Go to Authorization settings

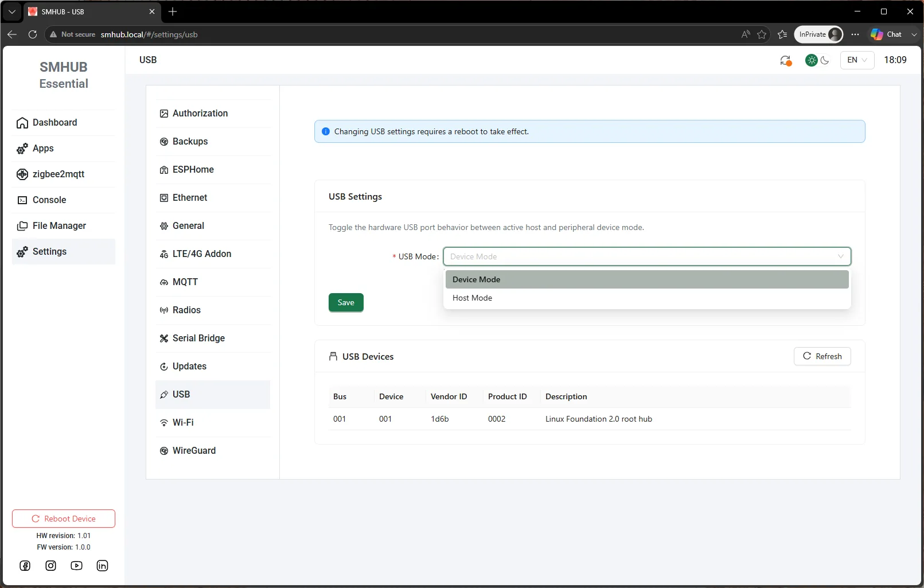tap(213, 114)
